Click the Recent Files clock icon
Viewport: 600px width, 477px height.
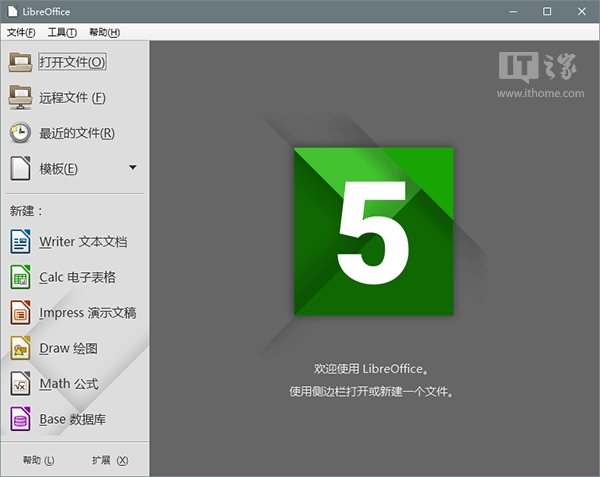tap(20, 133)
